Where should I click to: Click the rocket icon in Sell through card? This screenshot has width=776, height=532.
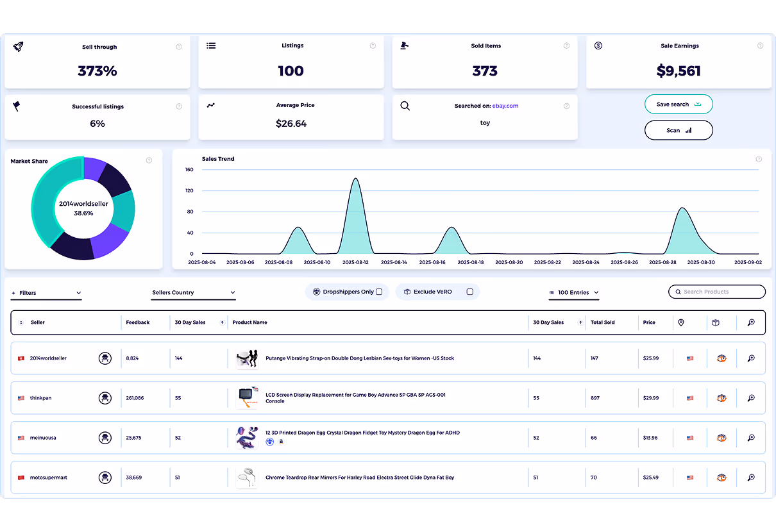pos(18,47)
